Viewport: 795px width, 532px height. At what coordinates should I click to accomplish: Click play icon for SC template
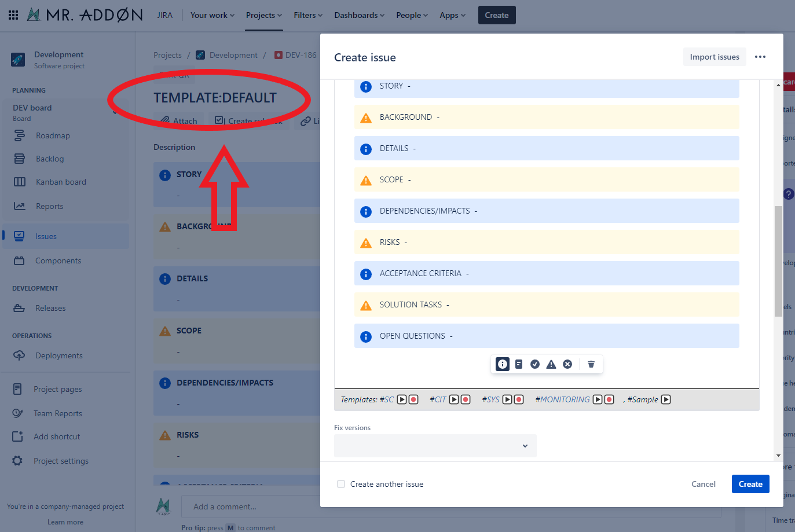coord(402,399)
